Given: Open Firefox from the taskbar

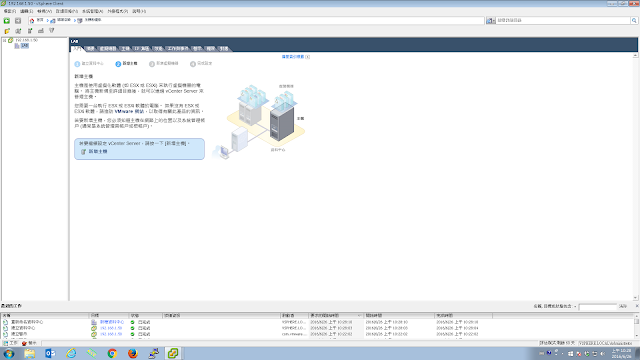Looking at the screenshot, I should pyautogui.click(x=133, y=353).
